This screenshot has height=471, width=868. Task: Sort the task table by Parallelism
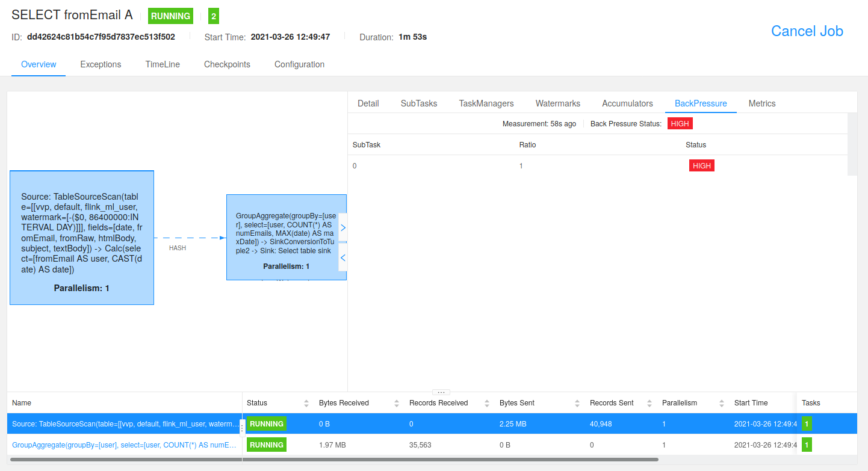(722, 403)
